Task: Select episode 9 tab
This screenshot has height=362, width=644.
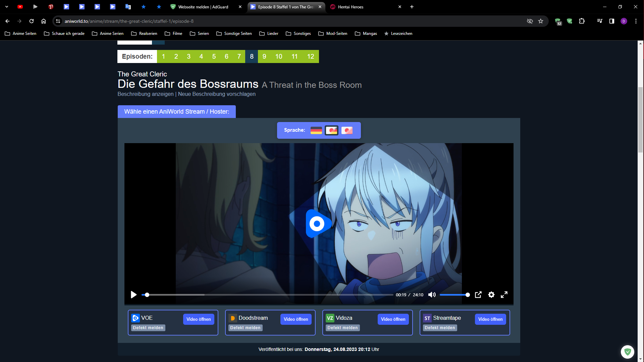Action: (x=264, y=56)
